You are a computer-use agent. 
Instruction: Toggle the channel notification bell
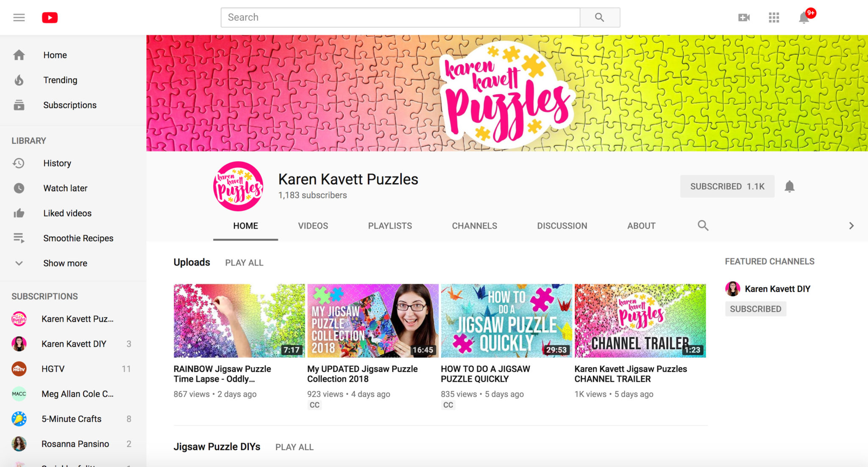[x=789, y=187]
